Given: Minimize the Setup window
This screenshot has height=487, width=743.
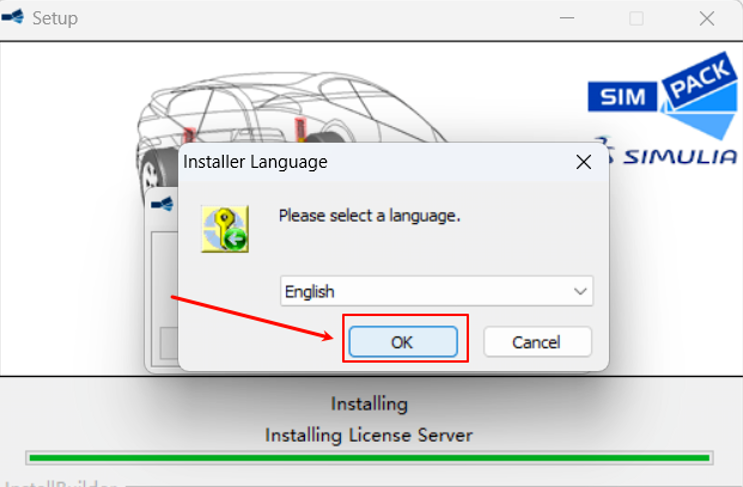Looking at the screenshot, I should 565,18.
